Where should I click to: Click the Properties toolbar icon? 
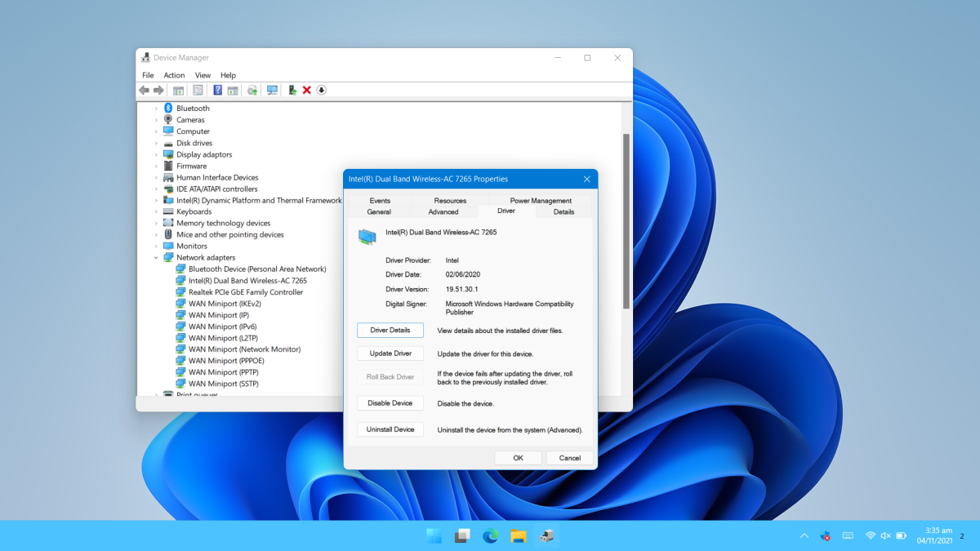[x=198, y=90]
